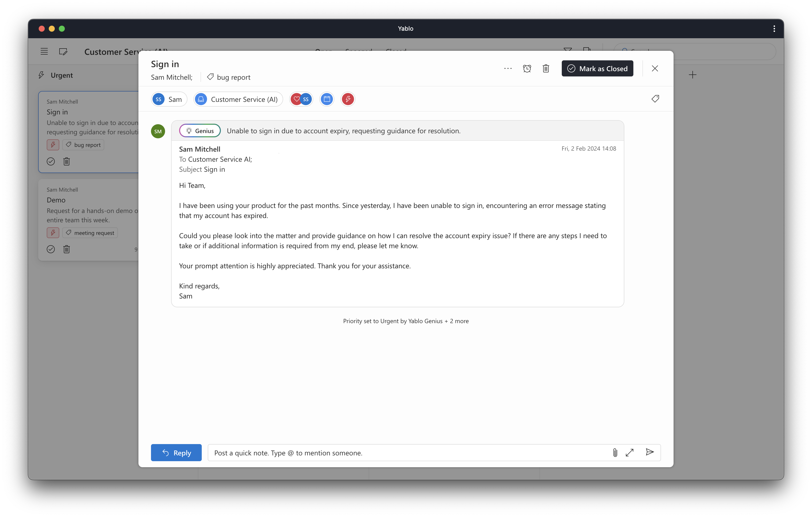The height and width of the screenshot is (517, 812).
Task: Send the quick note with the paper plane icon
Action: (x=650, y=452)
